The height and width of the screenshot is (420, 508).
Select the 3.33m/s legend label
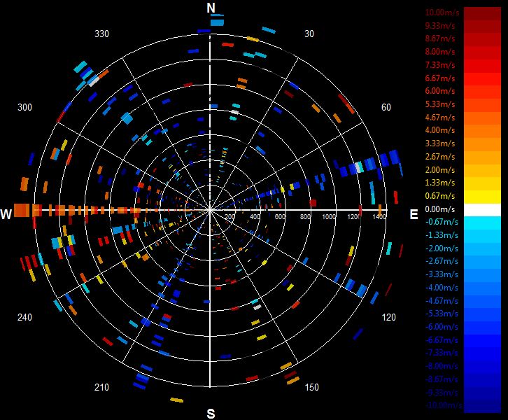[x=440, y=143]
